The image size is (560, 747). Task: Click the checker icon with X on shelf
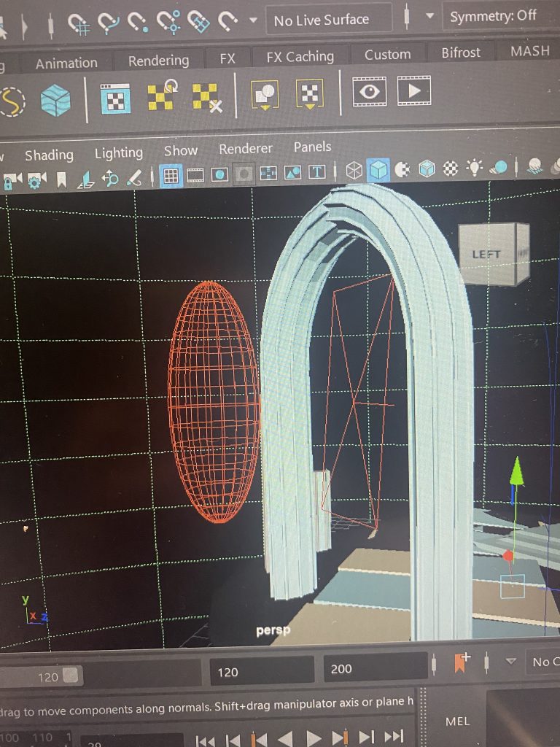pos(206,98)
